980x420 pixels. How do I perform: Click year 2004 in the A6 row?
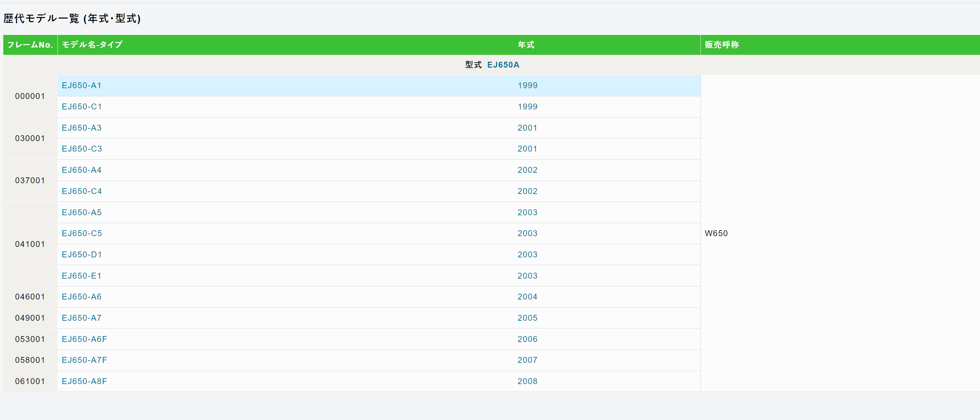coord(527,297)
